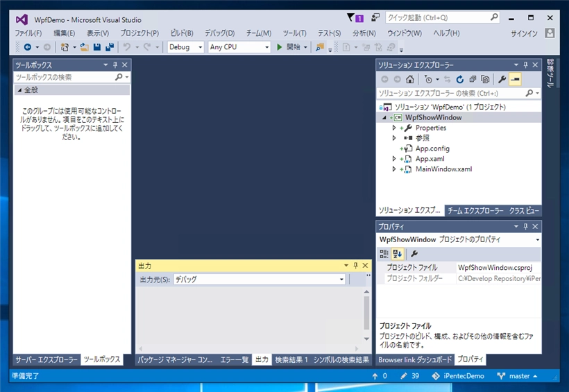Click the Show All Files icon
Screen dimensions: 569x392
tap(485, 79)
